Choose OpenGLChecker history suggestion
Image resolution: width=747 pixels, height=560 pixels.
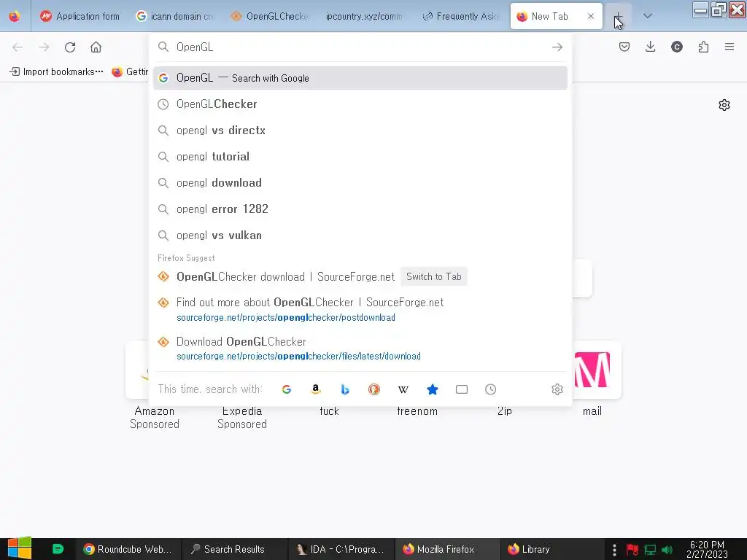coord(360,104)
